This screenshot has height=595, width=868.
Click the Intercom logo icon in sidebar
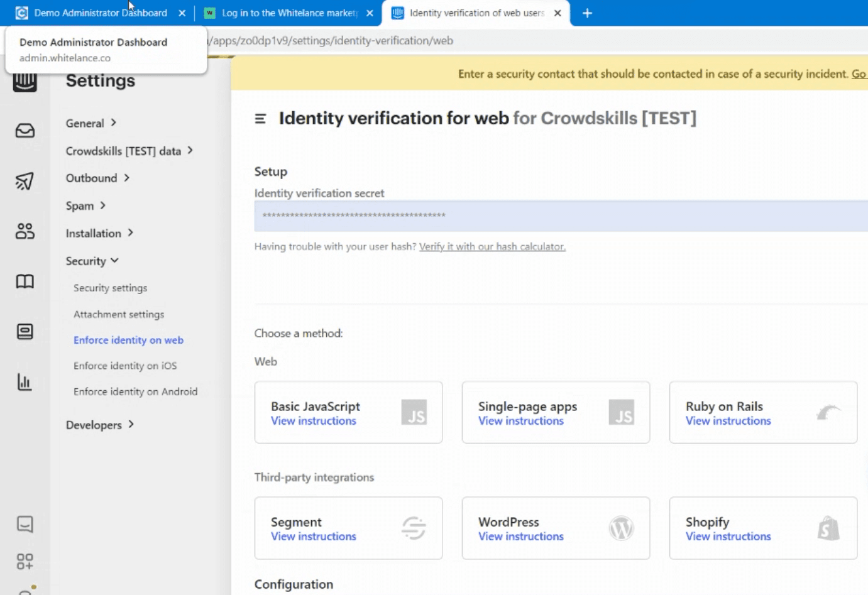click(x=25, y=82)
